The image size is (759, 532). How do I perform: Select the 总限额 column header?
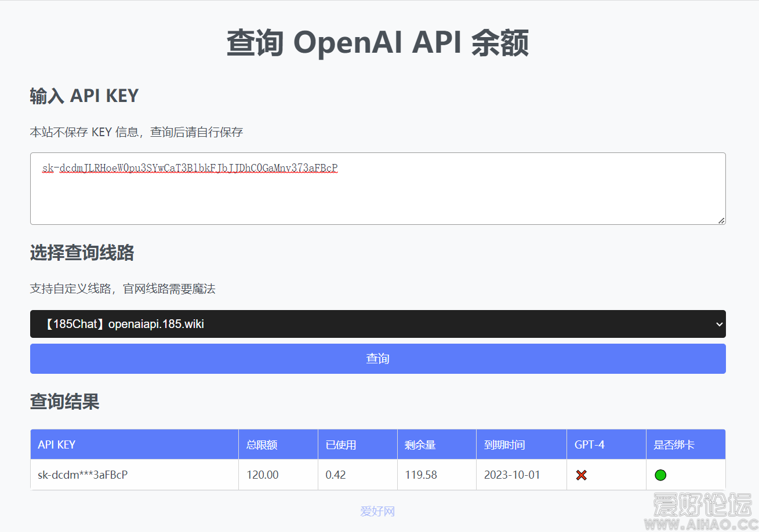(x=278, y=444)
